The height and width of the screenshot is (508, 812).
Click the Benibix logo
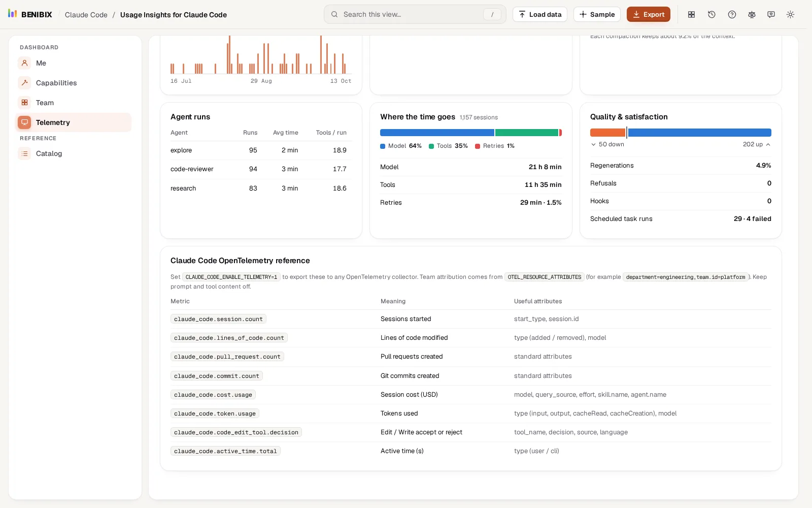tap(30, 14)
